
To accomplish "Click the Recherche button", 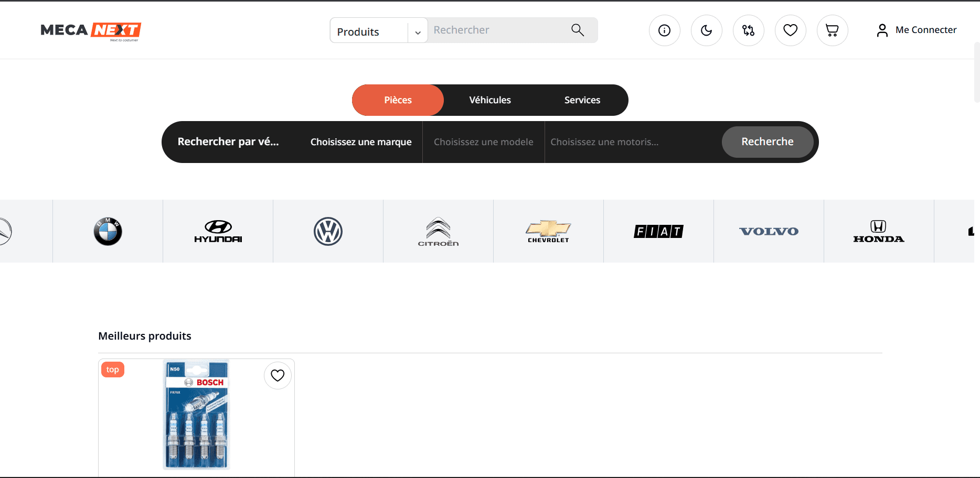I will [x=768, y=142].
